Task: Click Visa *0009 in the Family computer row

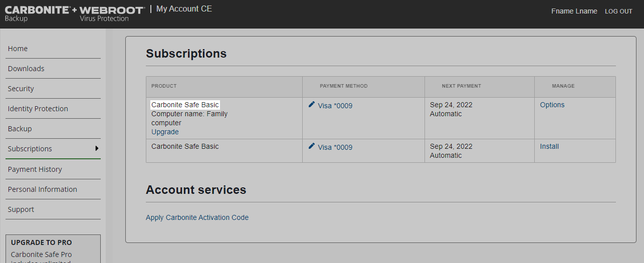Action: (335, 106)
